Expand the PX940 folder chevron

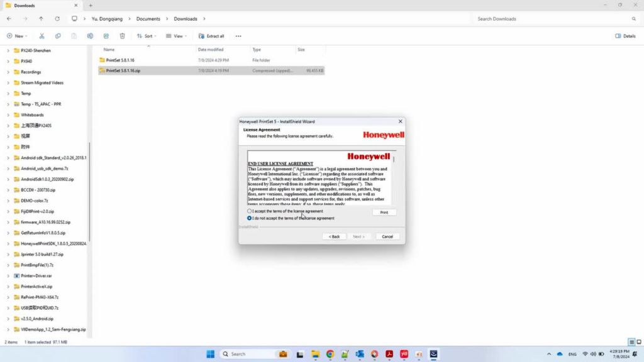click(x=8, y=61)
